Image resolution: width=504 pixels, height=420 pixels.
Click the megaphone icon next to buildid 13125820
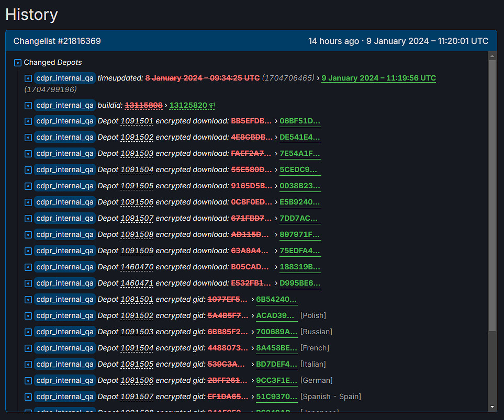coord(212,106)
